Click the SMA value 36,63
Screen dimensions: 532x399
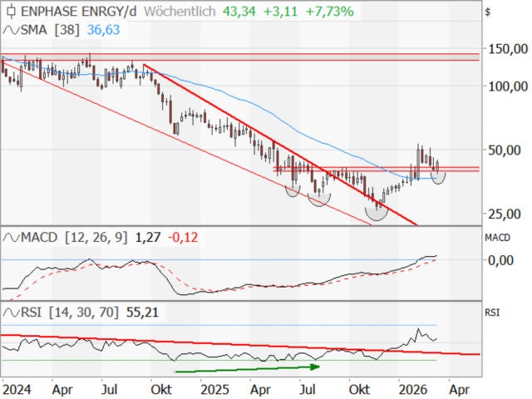click(103, 30)
